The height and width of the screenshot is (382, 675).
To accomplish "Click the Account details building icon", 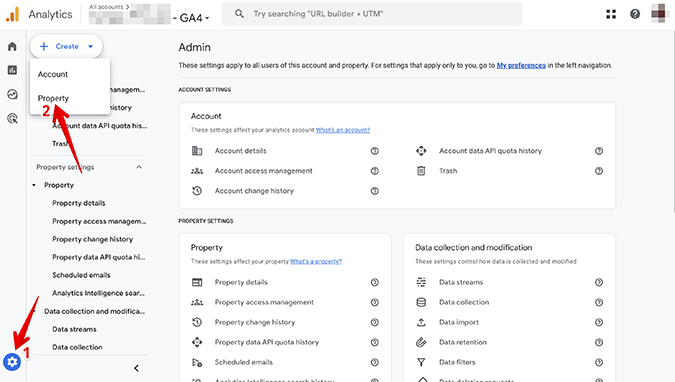I will (x=197, y=151).
